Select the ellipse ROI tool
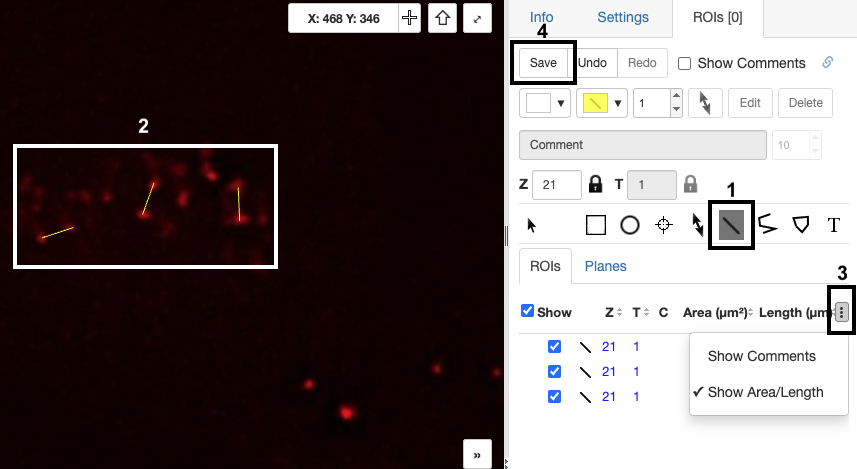857x469 pixels. [630, 225]
